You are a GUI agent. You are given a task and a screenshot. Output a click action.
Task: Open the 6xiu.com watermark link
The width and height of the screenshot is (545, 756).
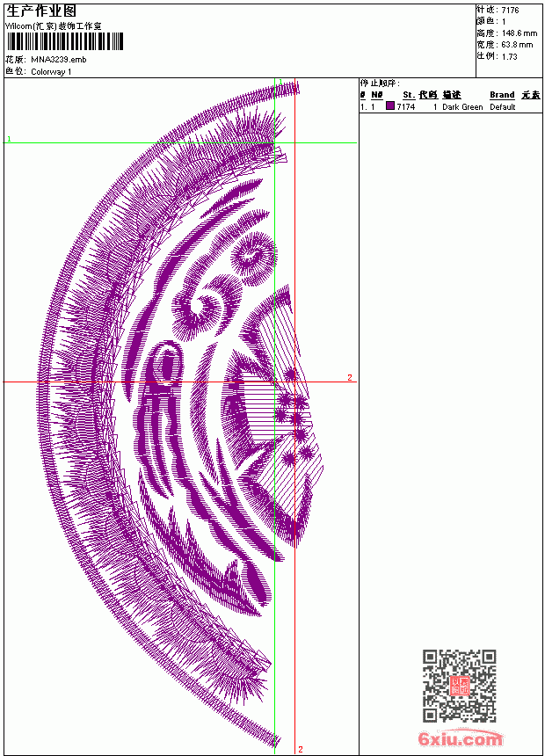click(460, 738)
